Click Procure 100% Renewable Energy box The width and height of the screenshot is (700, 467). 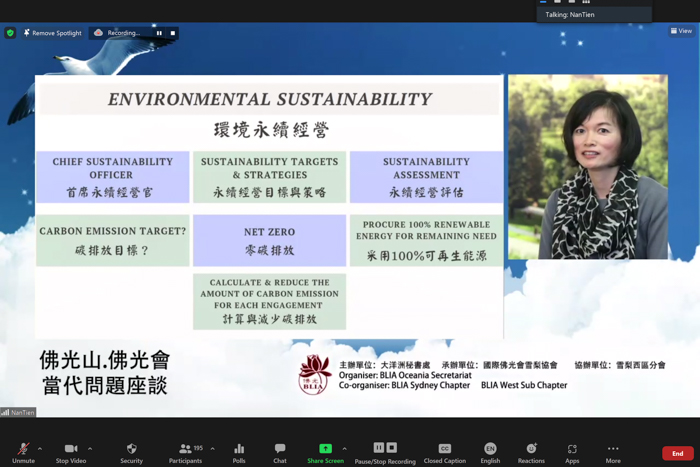tap(426, 241)
